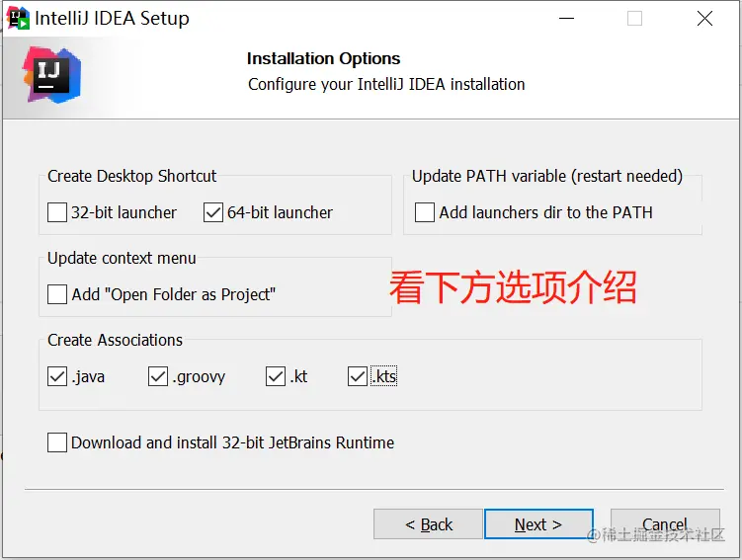Enable the 32-bit launcher desktop shortcut
742x560 pixels.
pos(57,212)
